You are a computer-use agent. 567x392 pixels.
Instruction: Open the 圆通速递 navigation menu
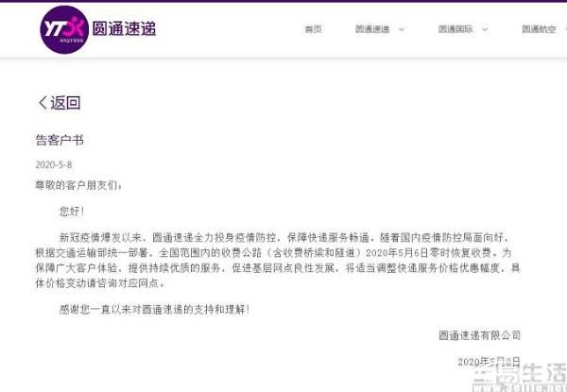[x=372, y=29]
